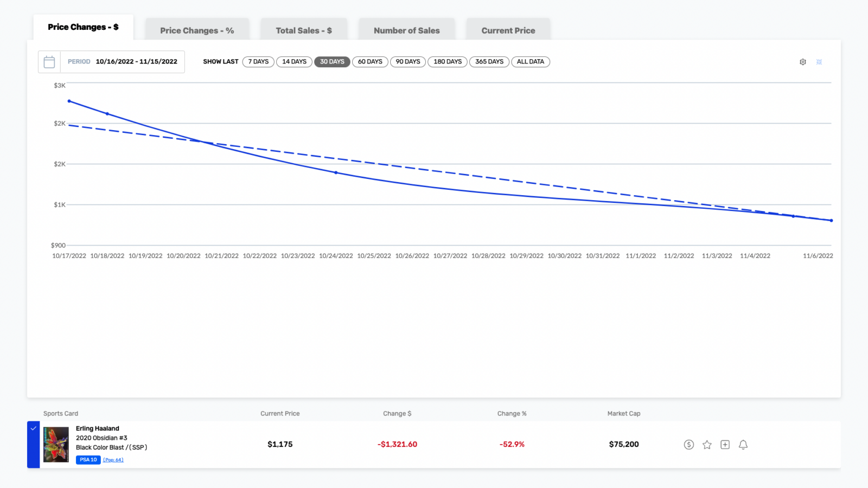
Task: Open the Haaland card thumbnail image
Action: [x=56, y=444]
